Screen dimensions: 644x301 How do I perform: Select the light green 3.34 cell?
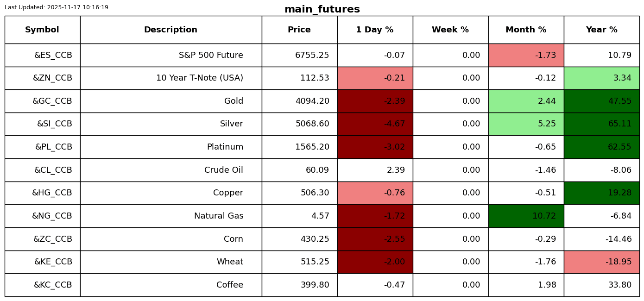point(601,78)
